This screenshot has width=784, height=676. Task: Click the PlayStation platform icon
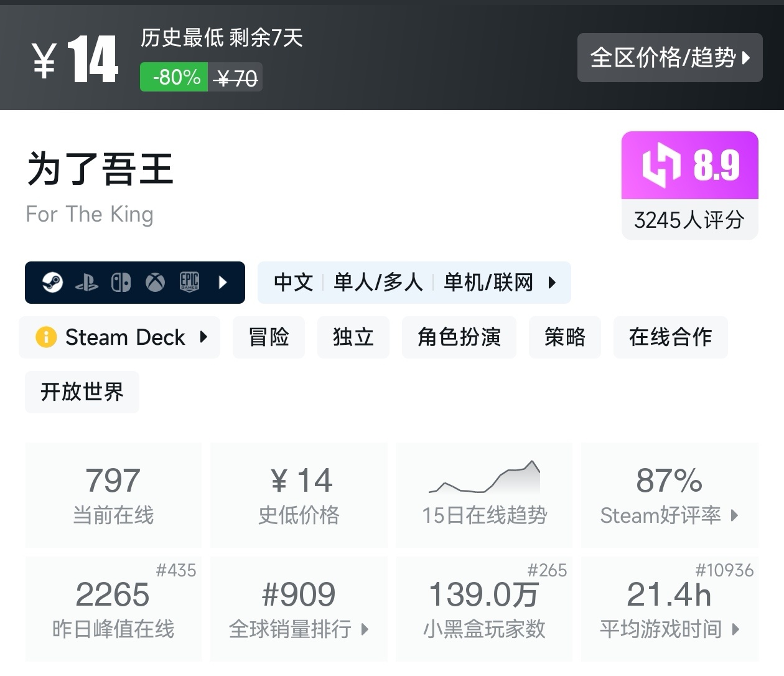(86, 283)
